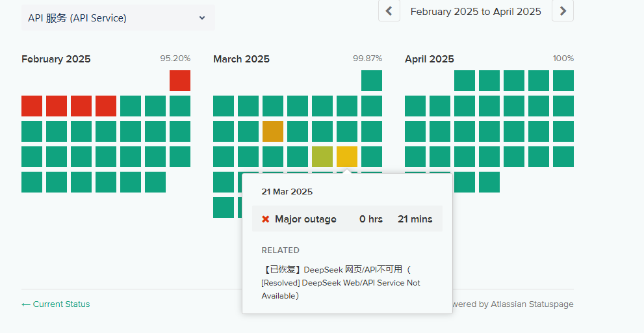Click the "0 hrs" duration value
The width and height of the screenshot is (644, 333).
click(x=371, y=219)
